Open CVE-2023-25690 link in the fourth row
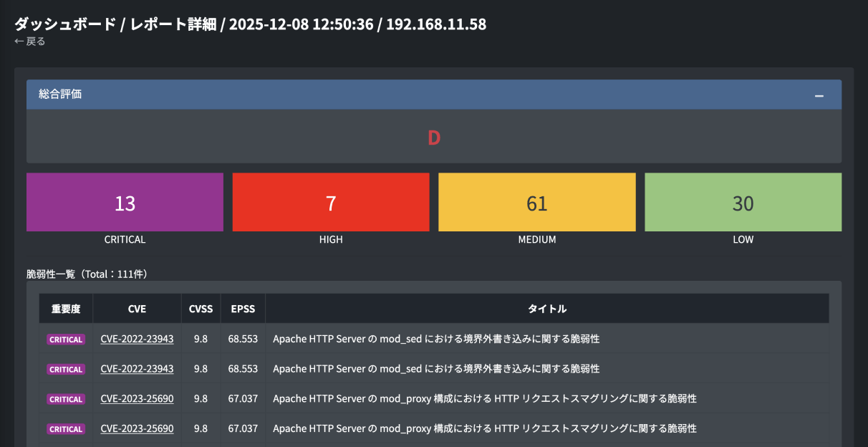Screen dimensions: 868x447 (x=137, y=428)
